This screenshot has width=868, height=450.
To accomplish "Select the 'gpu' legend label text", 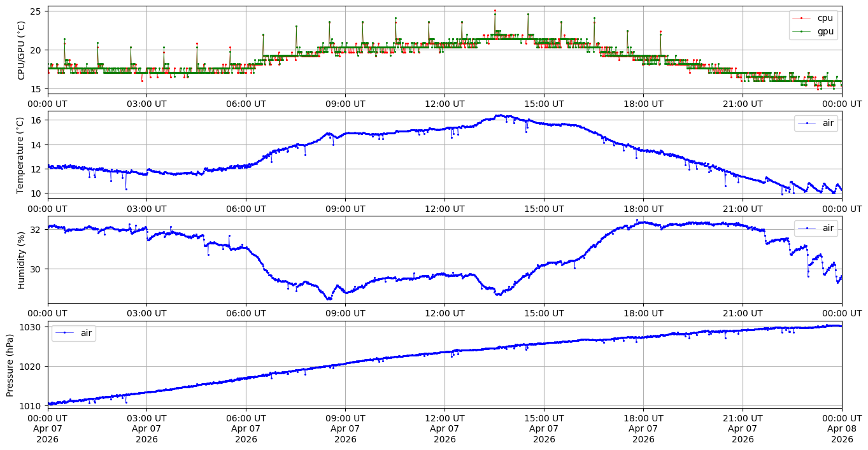I will coord(825,31).
